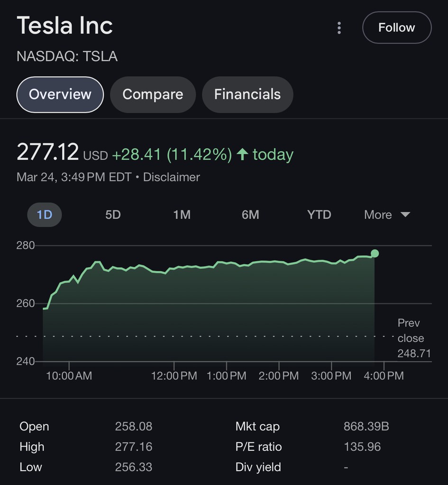Select the 1M time range
The image size is (448, 485).
182,215
